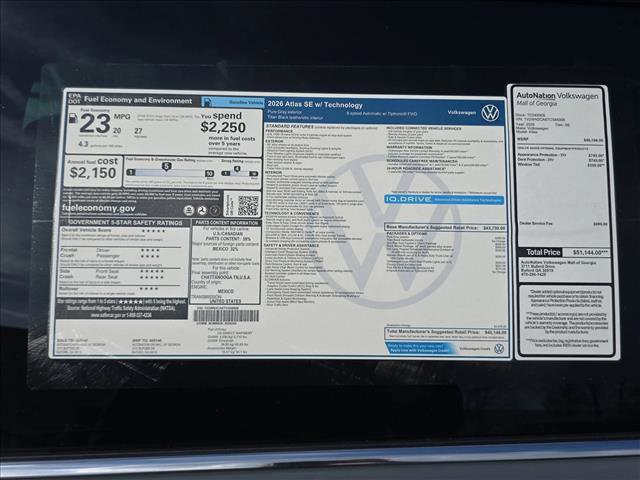This screenshot has height=480, width=640.
Task: Click the QR code next to fueleconomy.gov
Action: pyautogui.click(x=248, y=205)
